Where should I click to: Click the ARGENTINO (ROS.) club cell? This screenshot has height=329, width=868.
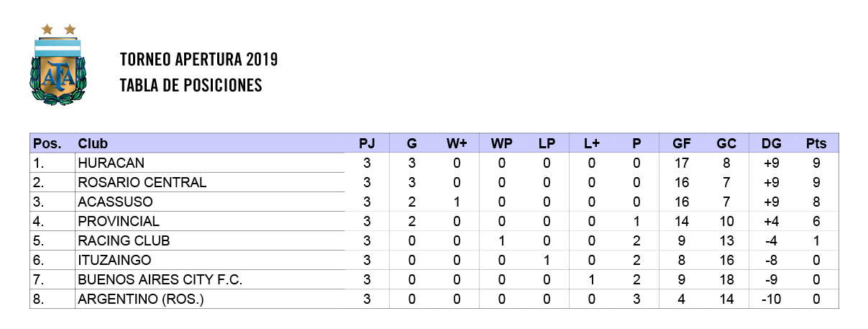(141, 299)
